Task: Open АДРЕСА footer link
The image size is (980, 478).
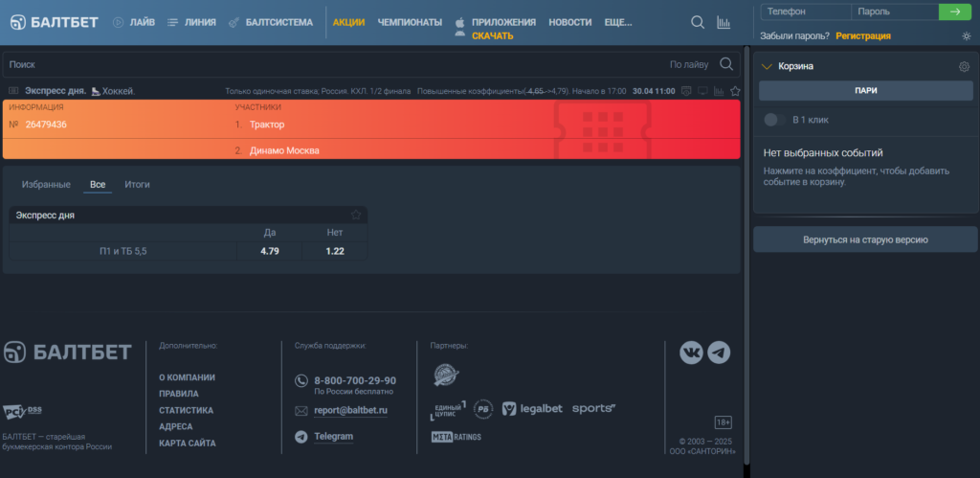Action: pyautogui.click(x=176, y=426)
